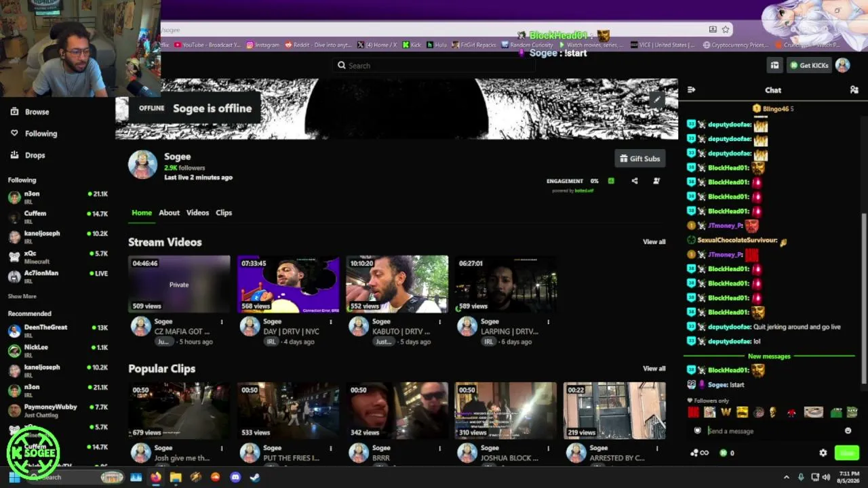Expand followed channels with Show More
Viewport: 868px width, 488px height.
22,296
